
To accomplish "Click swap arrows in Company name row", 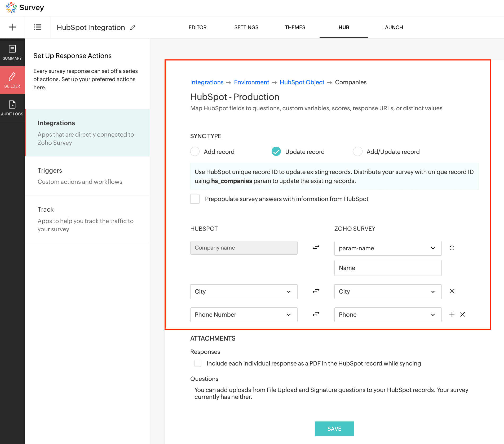I will (x=316, y=247).
